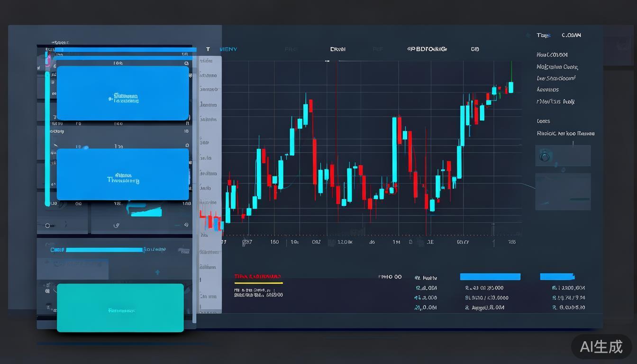
Task: Select the CO tab above the chart
Action: pyautogui.click(x=475, y=49)
